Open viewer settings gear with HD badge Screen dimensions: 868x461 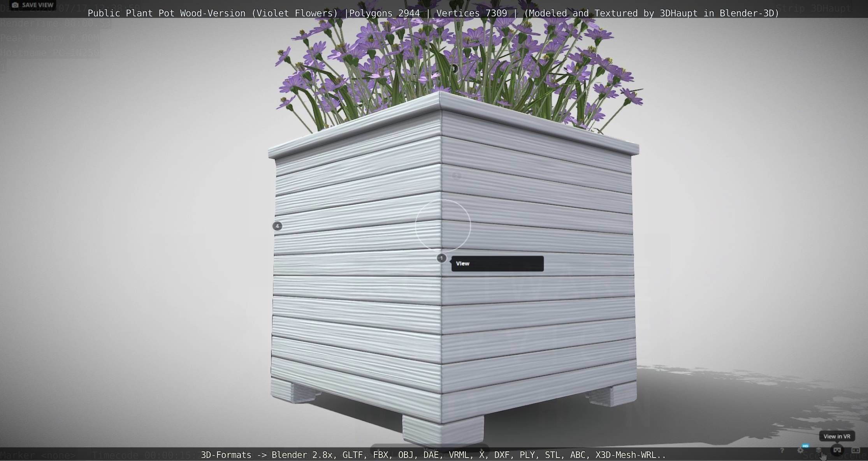pos(800,450)
